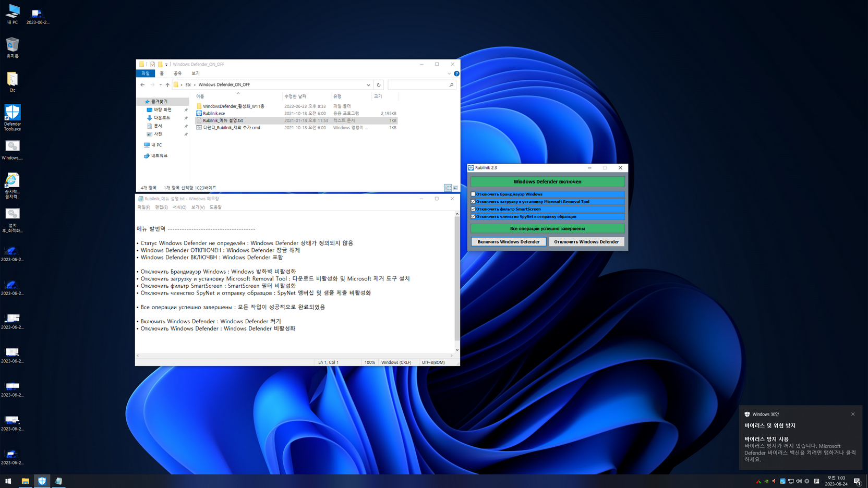The image size is (868, 488).
Task: Select 문서 in the navigation pane
Action: (x=158, y=126)
